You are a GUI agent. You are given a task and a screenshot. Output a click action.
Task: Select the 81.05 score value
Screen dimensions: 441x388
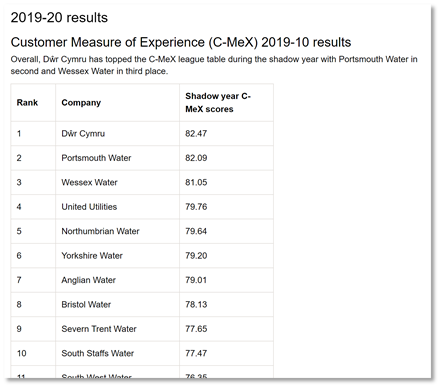tap(196, 182)
